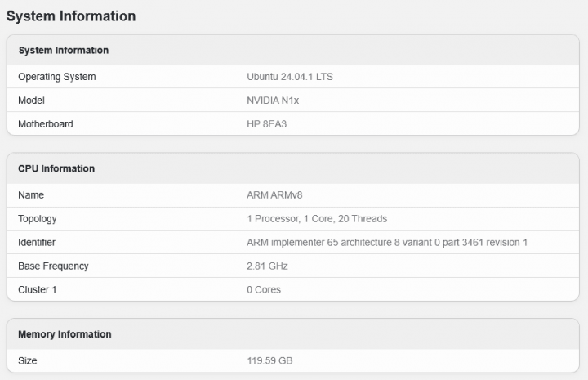
Task: Click the Identifier row label
Action: tap(37, 243)
